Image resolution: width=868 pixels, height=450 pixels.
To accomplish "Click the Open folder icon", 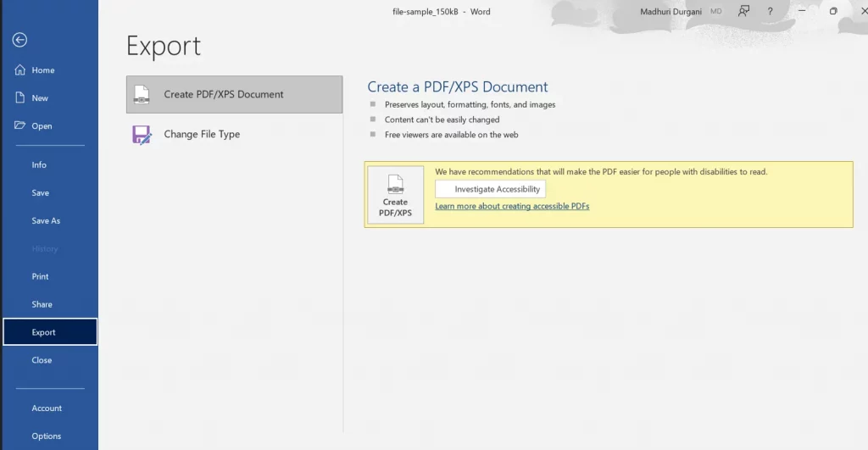I will pyautogui.click(x=20, y=125).
